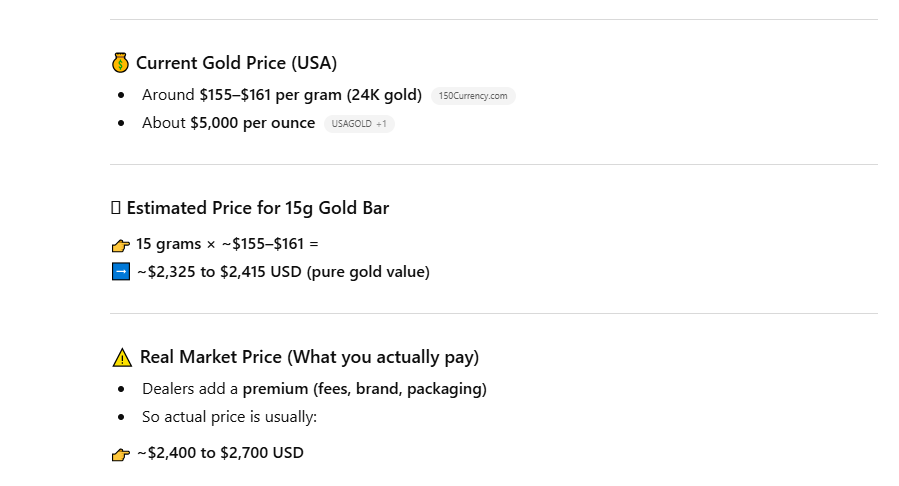Click the "$155–$161 per gram (24K gold)" text

310,95
